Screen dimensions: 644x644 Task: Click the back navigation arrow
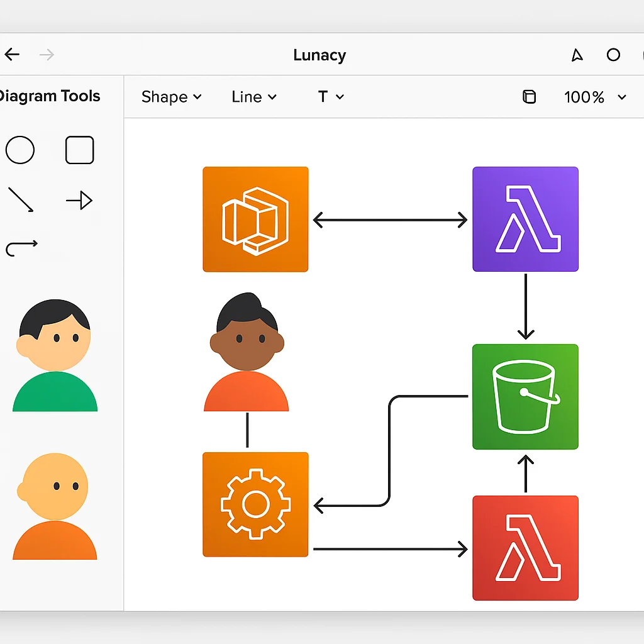click(x=13, y=55)
